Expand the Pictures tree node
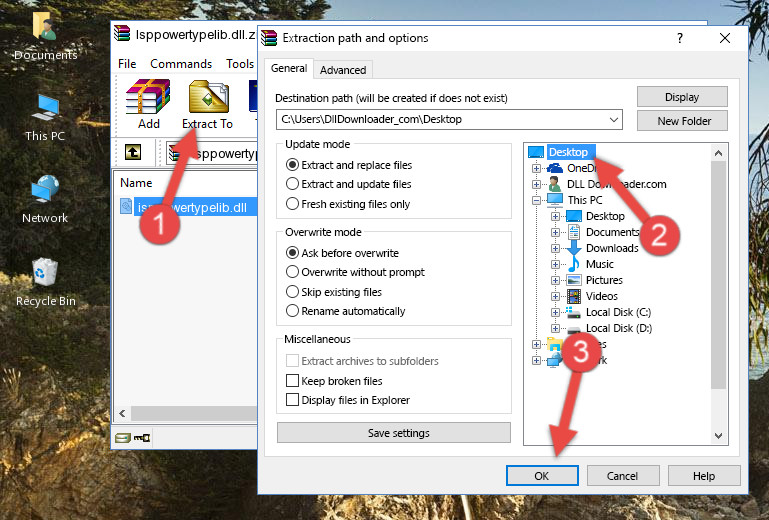769x520 pixels. [555, 281]
